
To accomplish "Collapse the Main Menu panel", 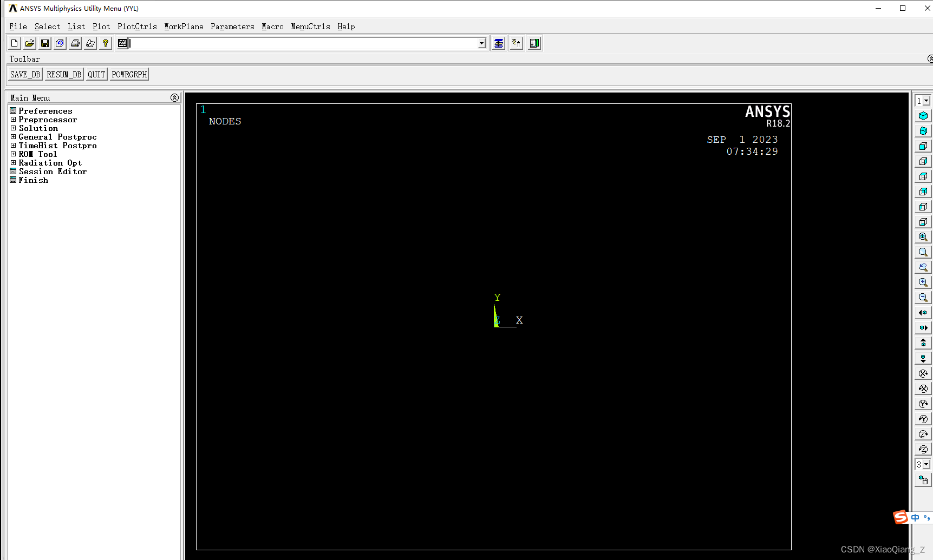I will (174, 98).
